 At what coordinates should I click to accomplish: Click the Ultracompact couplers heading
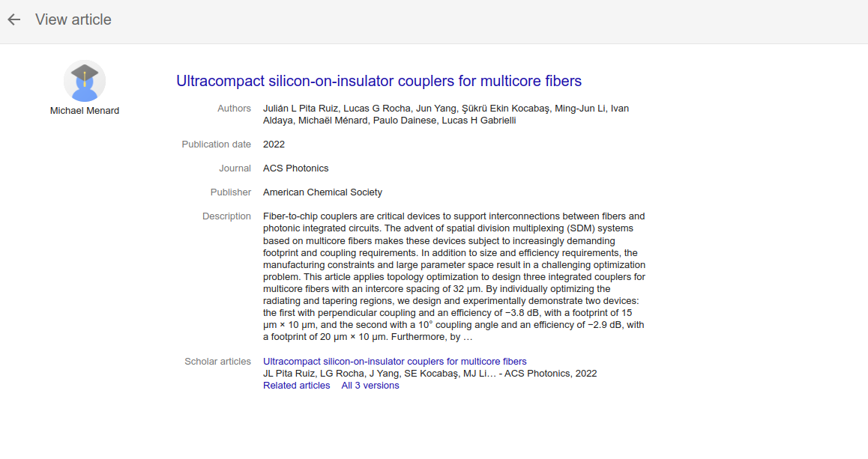pyautogui.click(x=379, y=81)
